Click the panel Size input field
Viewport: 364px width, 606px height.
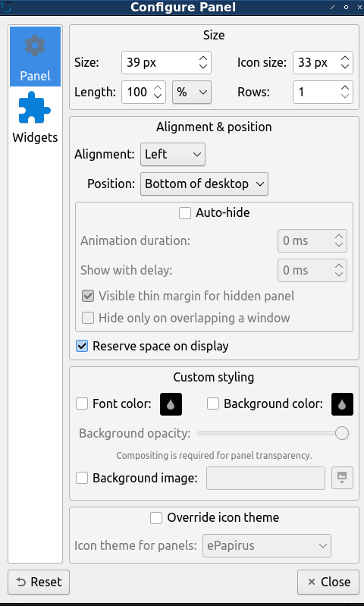click(166, 62)
